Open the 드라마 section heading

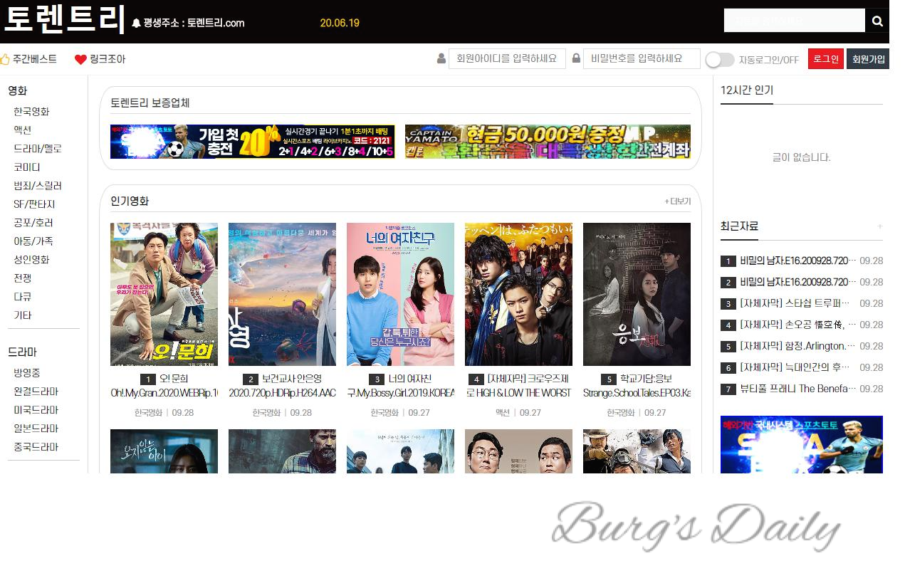tap(22, 352)
